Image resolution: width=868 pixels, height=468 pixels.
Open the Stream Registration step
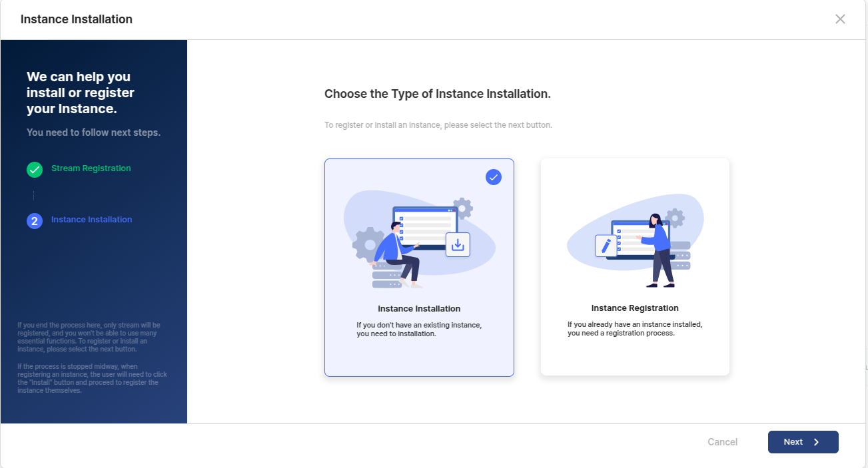coord(91,168)
